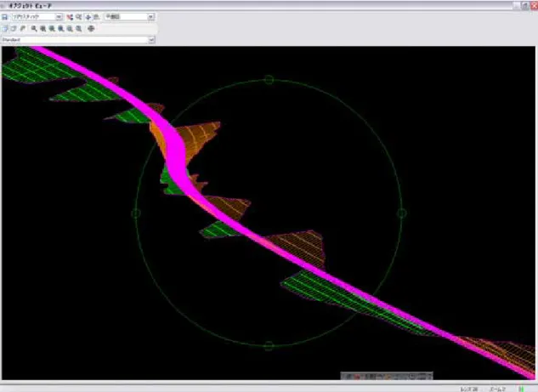Click the second icon in second toolbar row
Viewport: 538px width, 392px height.
tap(14, 29)
